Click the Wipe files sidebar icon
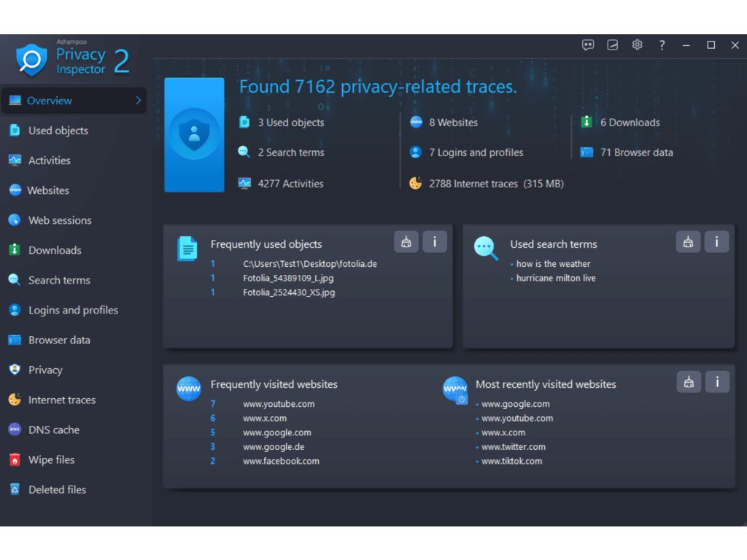 pyautogui.click(x=15, y=459)
